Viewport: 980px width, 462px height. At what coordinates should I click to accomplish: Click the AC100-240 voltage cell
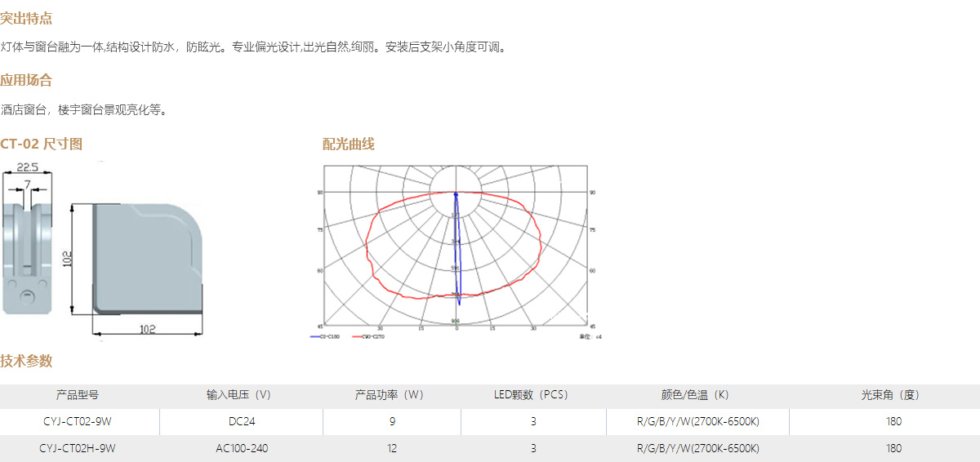(x=241, y=448)
